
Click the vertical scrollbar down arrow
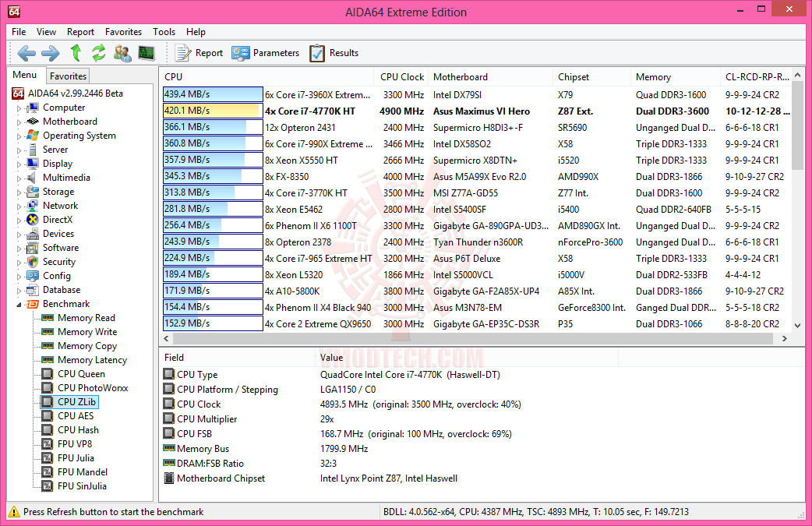pyautogui.click(x=797, y=325)
